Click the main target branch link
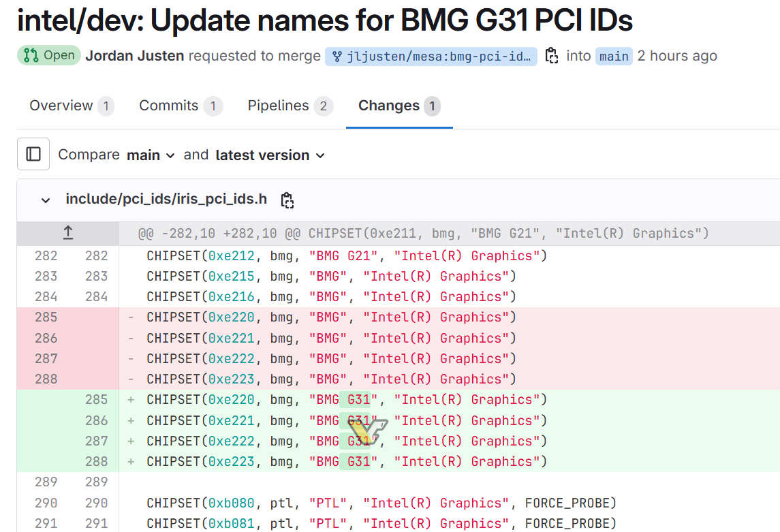 click(x=614, y=56)
